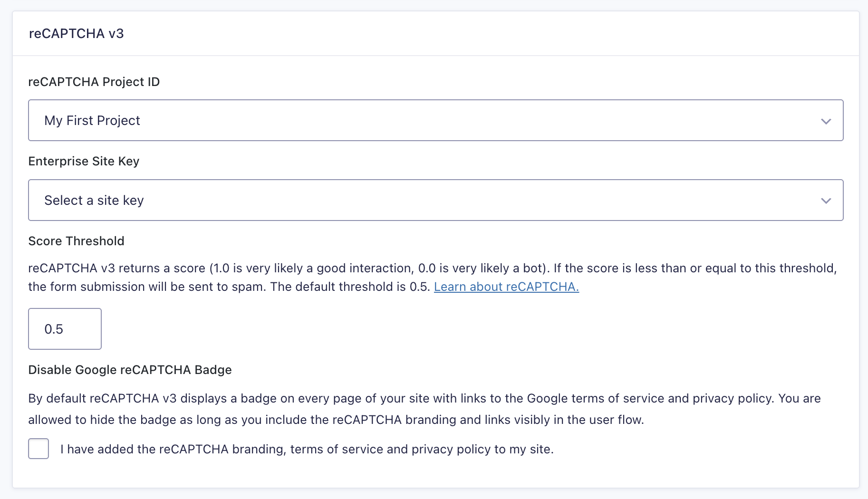Open the reCAPTCHA Project ID dropdown
This screenshot has height=499, width=868.
(436, 120)
